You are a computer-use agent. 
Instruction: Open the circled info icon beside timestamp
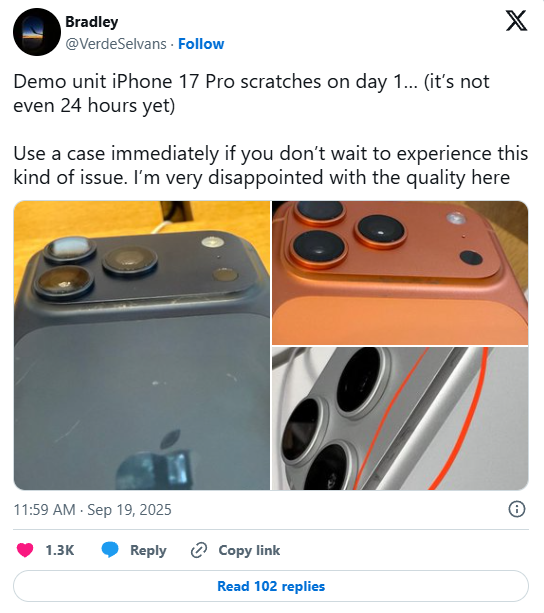coord(517,509)
